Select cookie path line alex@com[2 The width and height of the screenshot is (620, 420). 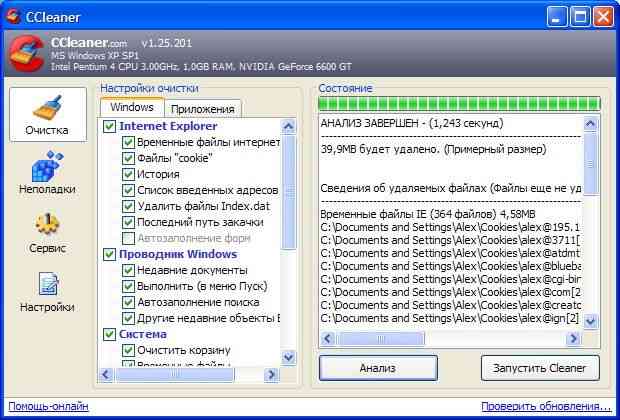450,292
